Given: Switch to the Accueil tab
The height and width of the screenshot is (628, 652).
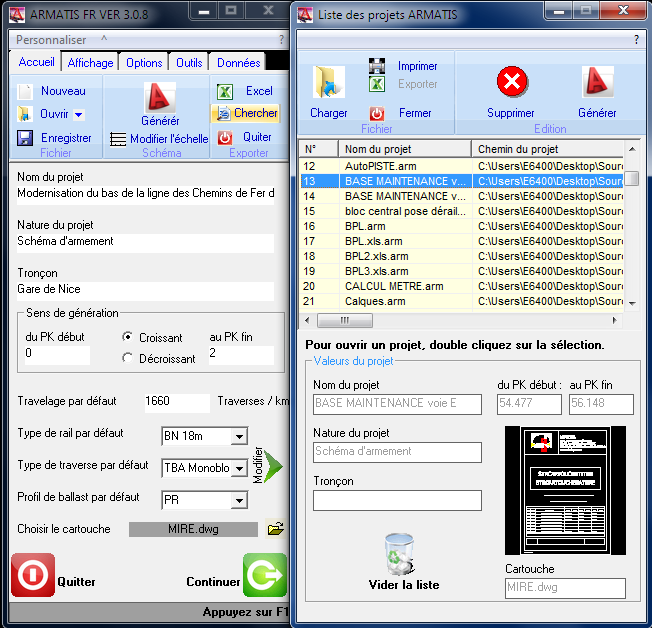Looking at the screenshot, I should click(36, 62).
